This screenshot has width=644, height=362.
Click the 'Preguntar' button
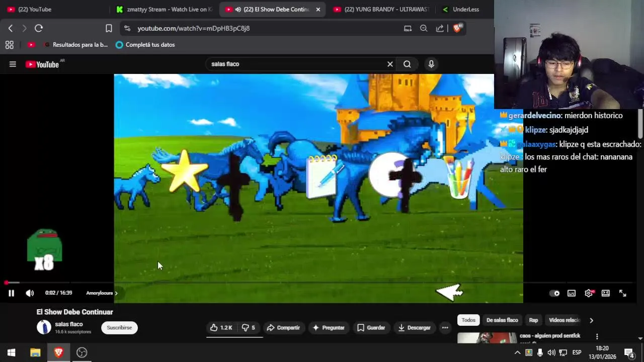point(329,328)
